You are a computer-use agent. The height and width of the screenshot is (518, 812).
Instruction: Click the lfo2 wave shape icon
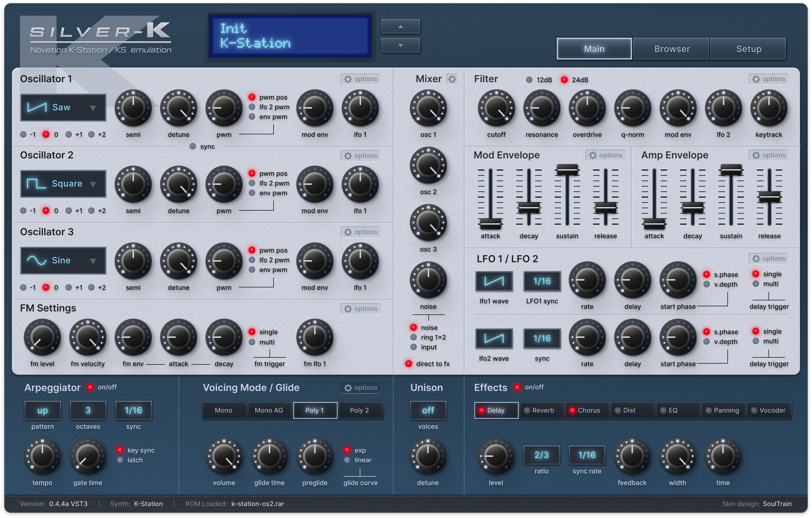click(494, 338)
